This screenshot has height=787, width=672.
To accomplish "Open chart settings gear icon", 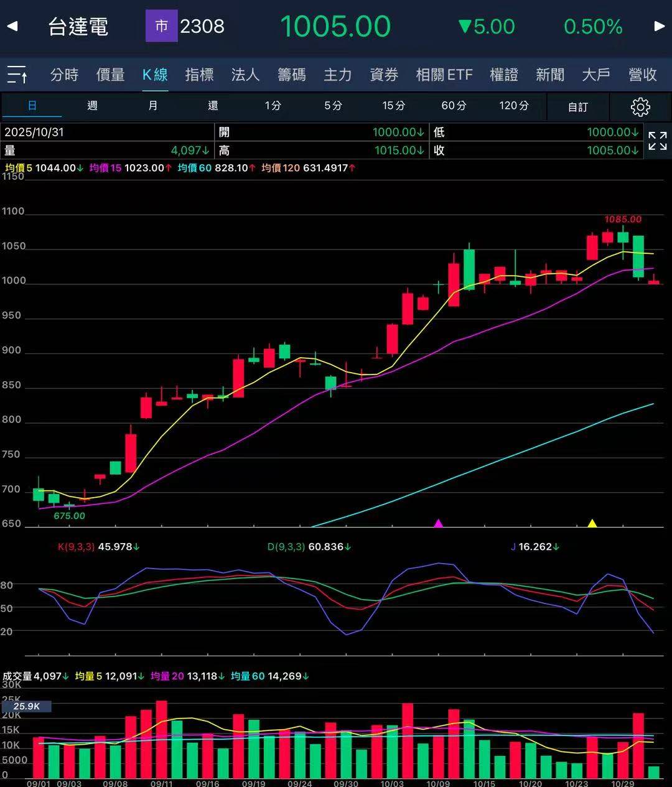I will coord(640,107).
